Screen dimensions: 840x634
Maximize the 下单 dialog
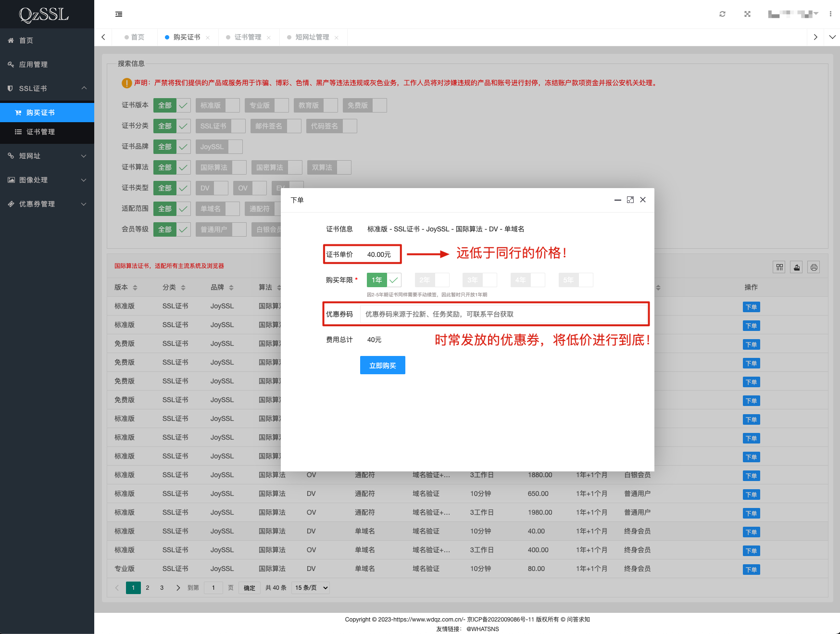click(x=630, y=200)
